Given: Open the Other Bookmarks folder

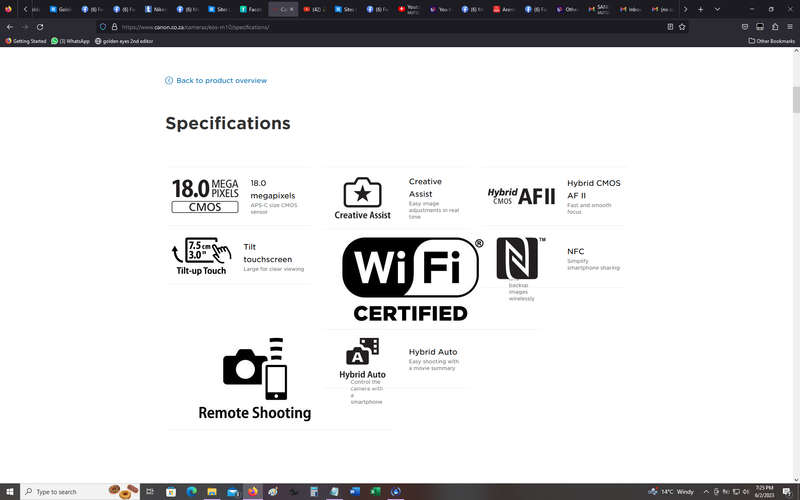Looking at the screenshot, I should coord(771,41).
